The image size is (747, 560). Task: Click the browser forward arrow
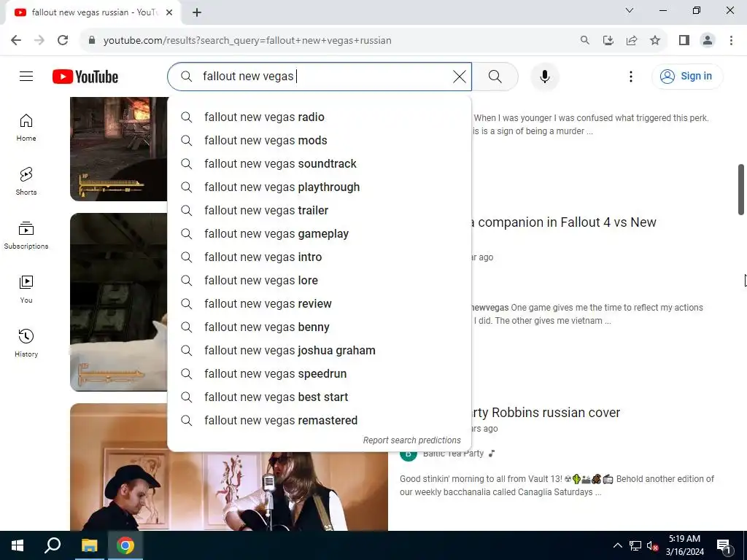(39, 41)
